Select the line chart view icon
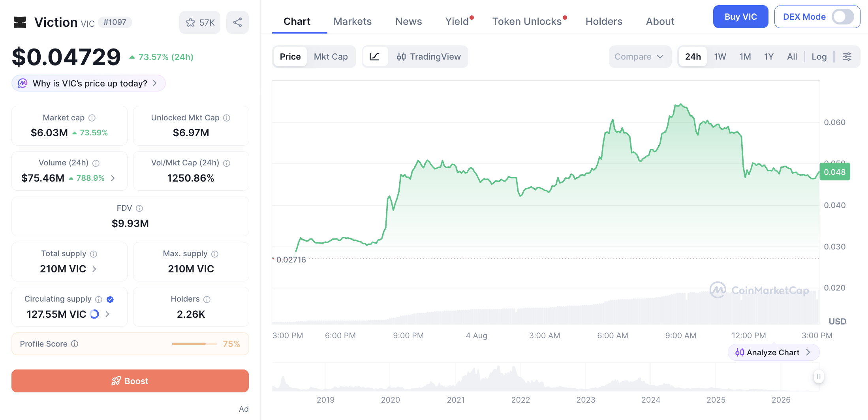The width and height of the screenshot is (868, 420). coord(375,56)
